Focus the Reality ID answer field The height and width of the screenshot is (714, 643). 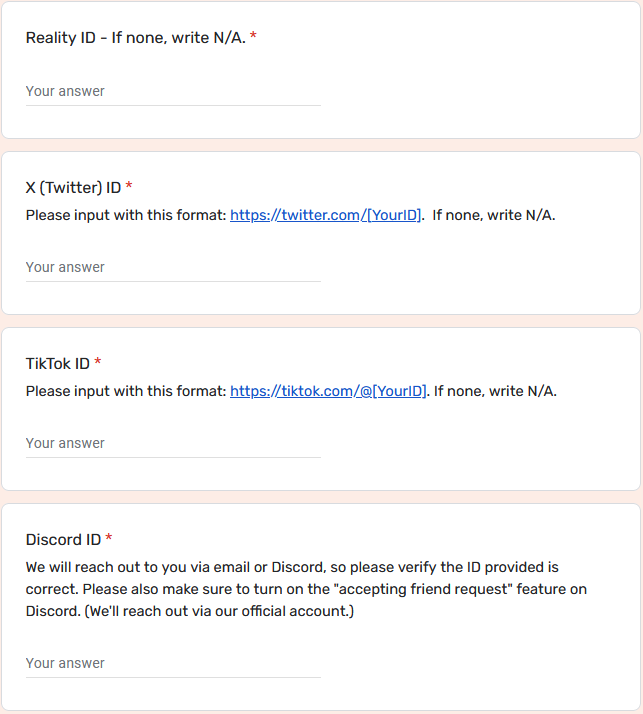click(x=173, y=92)
